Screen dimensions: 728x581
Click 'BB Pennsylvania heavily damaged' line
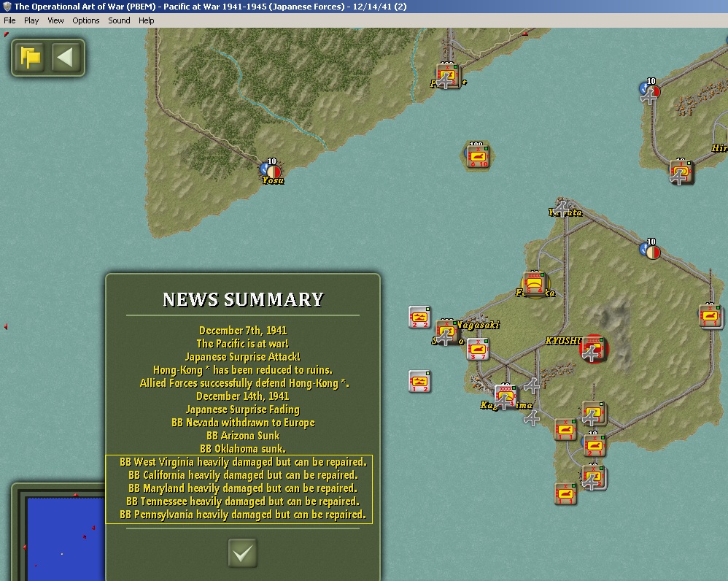coord(243,515)
